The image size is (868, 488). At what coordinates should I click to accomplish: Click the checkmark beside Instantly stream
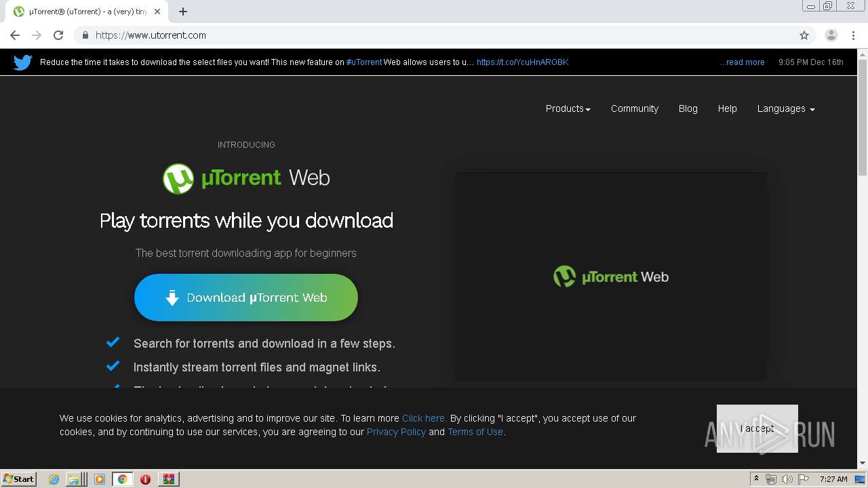click(113, 366)
